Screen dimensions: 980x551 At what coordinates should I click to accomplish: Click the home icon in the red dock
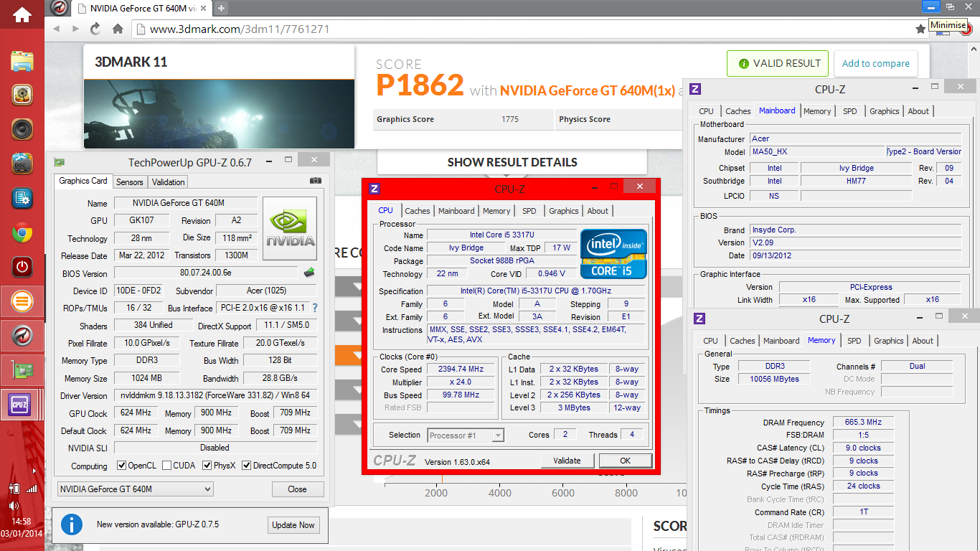point(22,14)
